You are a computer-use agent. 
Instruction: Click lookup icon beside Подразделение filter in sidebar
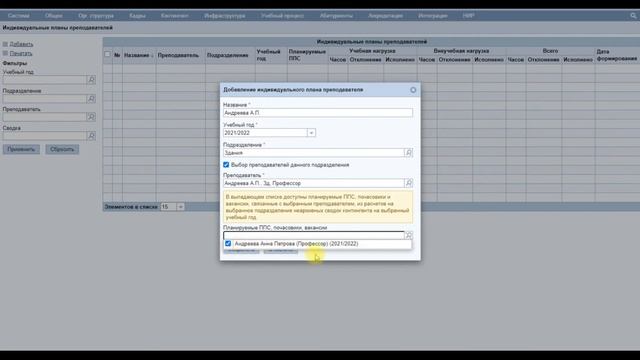point(91,99)
